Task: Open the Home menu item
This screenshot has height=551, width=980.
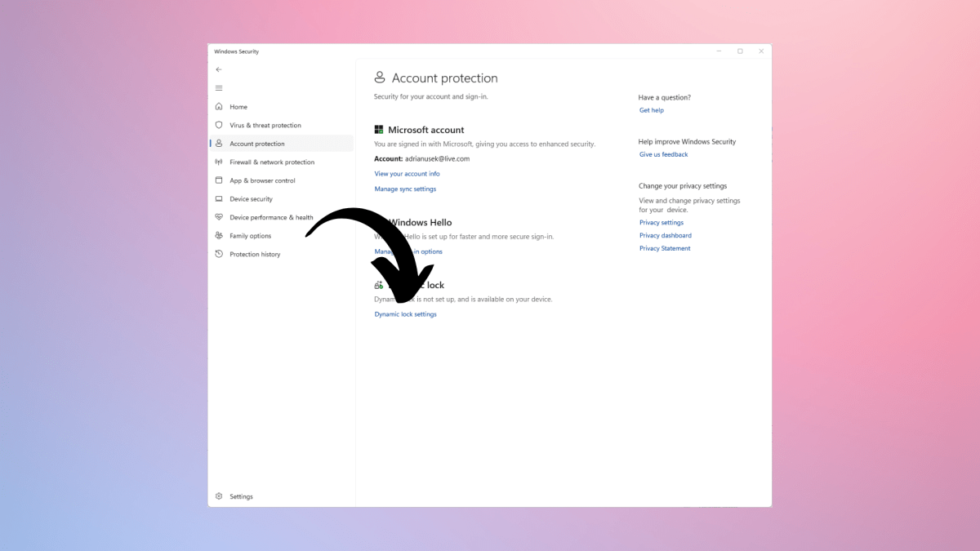Action: point(238,107)
